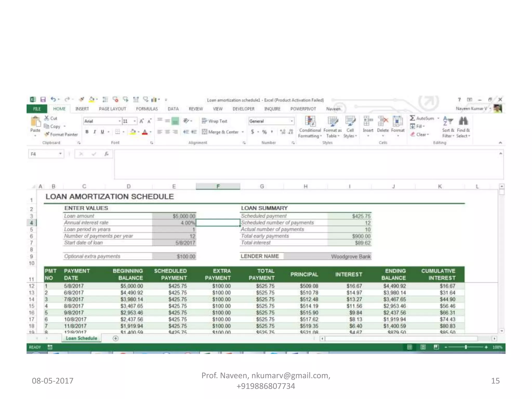Open the General number format dropdown
Screen dimensions: 532x399
coord(292,121)
